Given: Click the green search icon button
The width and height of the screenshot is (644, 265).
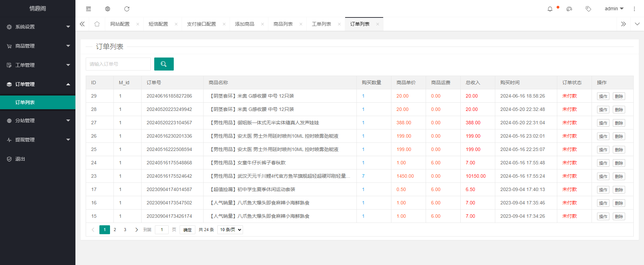Looking at the screenshot, I should pyautogui.click(x=164, y=64).
